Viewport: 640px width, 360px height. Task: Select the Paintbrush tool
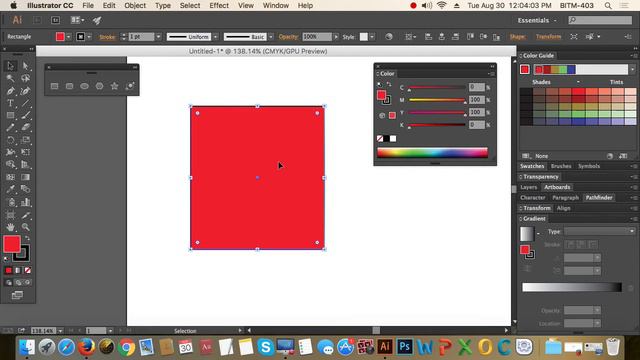pyautogui.click(x=25, y=116)
